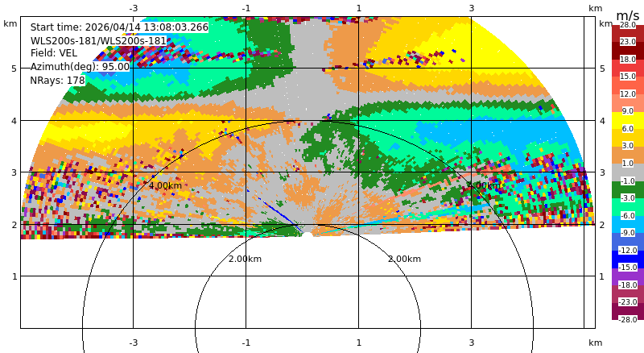
Task: Click the blue -15.0 legend color band
Action: coord(628,260)
